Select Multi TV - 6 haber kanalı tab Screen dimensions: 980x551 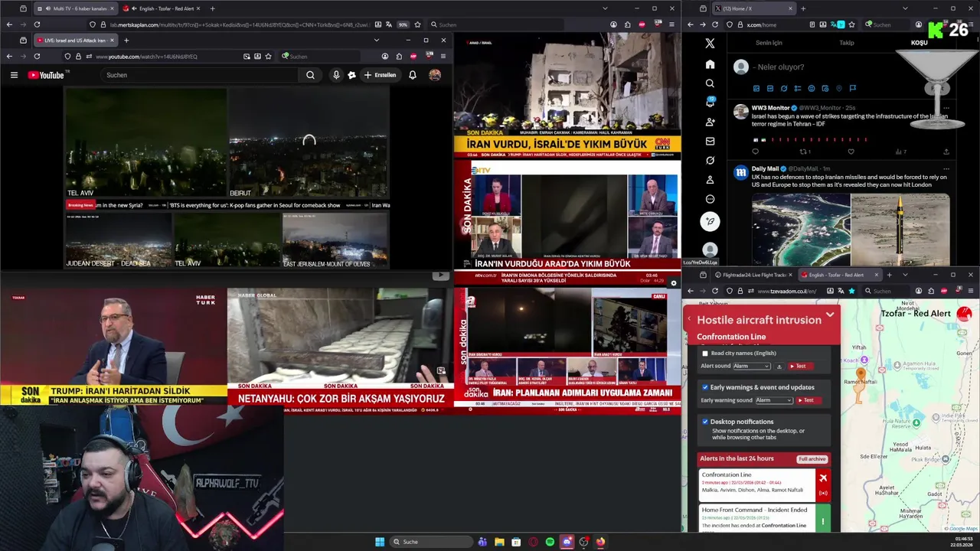pos(75,8)
